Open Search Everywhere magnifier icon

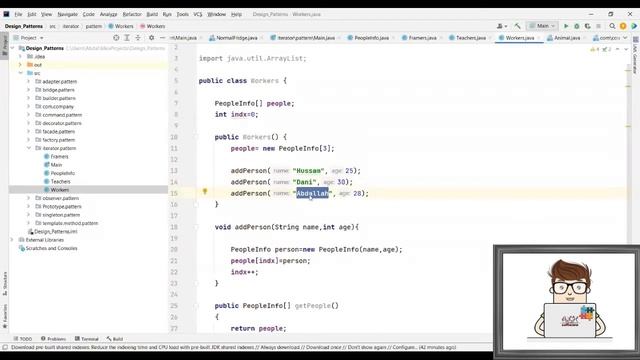[x=612, y=26]
